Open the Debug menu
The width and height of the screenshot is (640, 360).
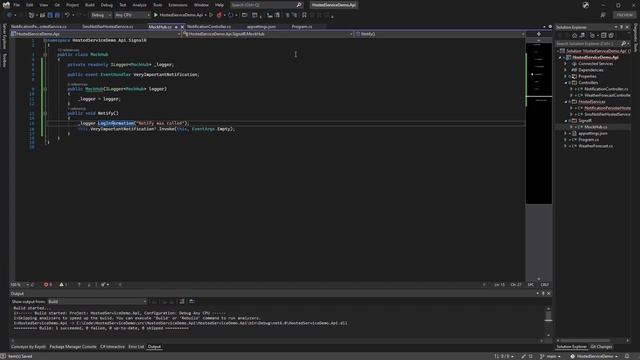(x=107, y=5)
